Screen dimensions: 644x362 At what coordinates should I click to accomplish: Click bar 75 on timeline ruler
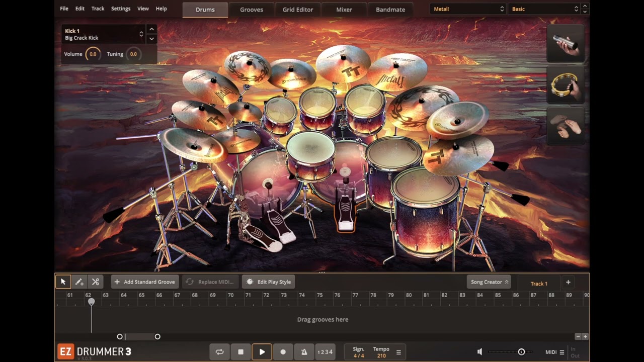click(319, 295)
